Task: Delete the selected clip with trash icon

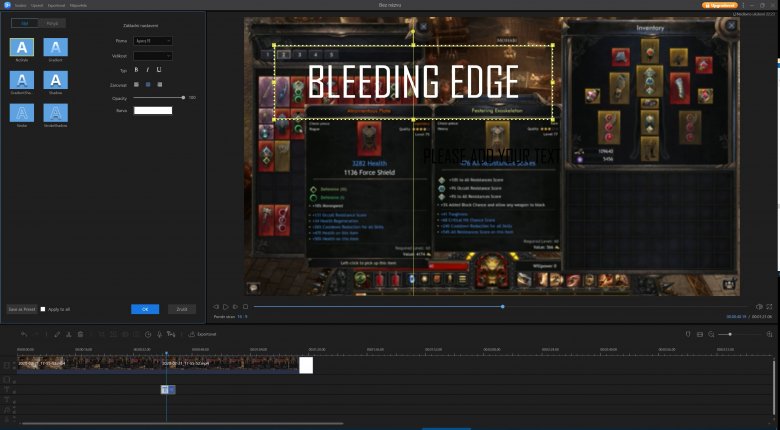Action: (x=80, y=334)
